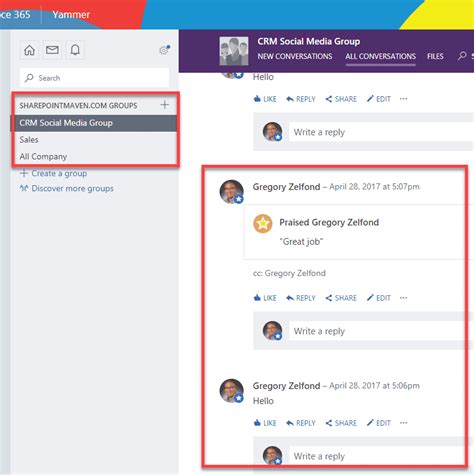Click the CRM Social Media Group avatar
The image size is (474, 475).
pyautogui.click(x=234, y=51)
